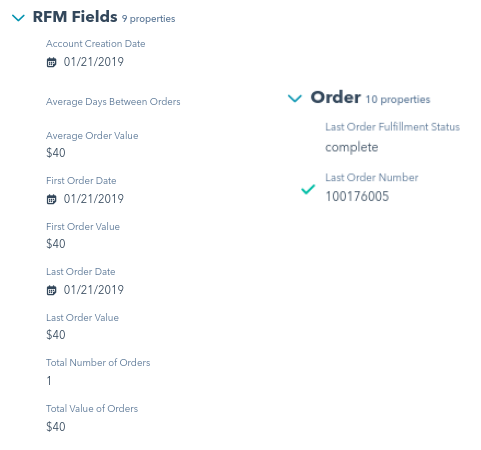Click the Last Order Fulfillment Status label
481x450 pixels.
click(x=392, y=127)
